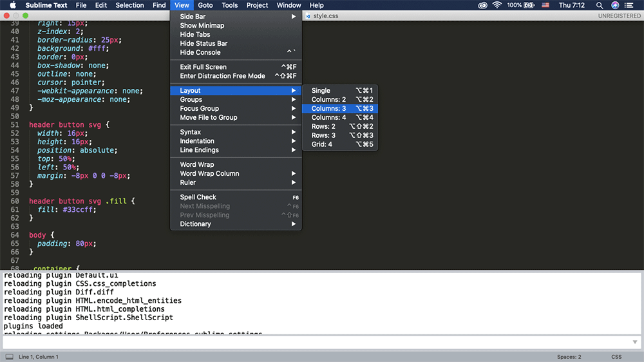Open Notification Center list icon

pyautogui.click(x=629, y=5)
